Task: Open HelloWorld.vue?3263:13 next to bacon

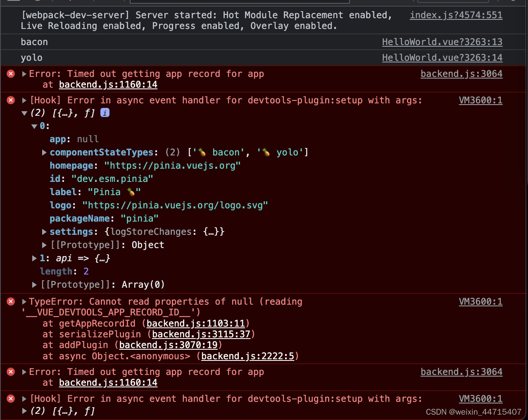Action: pyautogui.click(x=442, y=41)
